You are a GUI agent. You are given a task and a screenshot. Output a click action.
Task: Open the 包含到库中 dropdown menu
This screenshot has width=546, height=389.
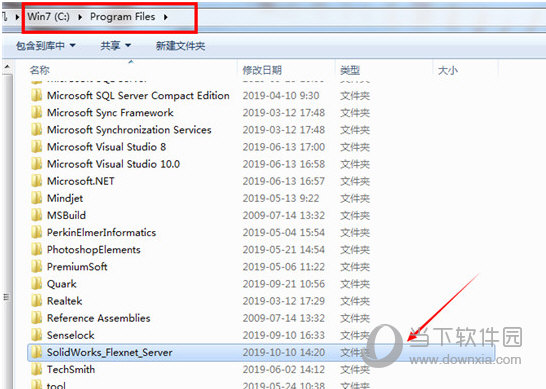click(x=46, y=46)
